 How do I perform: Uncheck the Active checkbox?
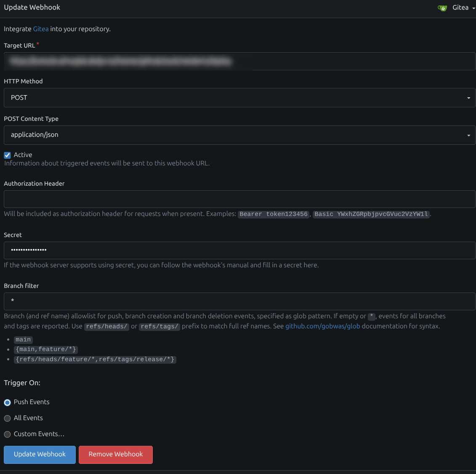[x=7, y=155]
